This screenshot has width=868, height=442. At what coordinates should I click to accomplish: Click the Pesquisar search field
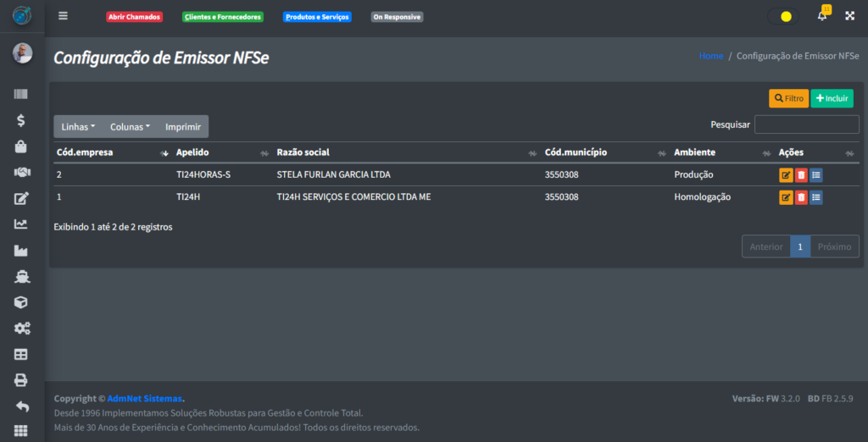(806, 124)
